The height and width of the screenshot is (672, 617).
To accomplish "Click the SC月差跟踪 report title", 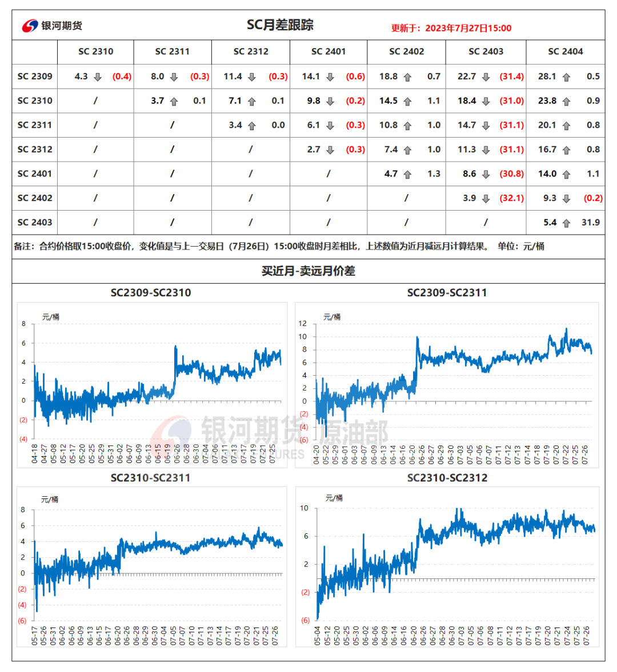I will (x=280, y=25).
